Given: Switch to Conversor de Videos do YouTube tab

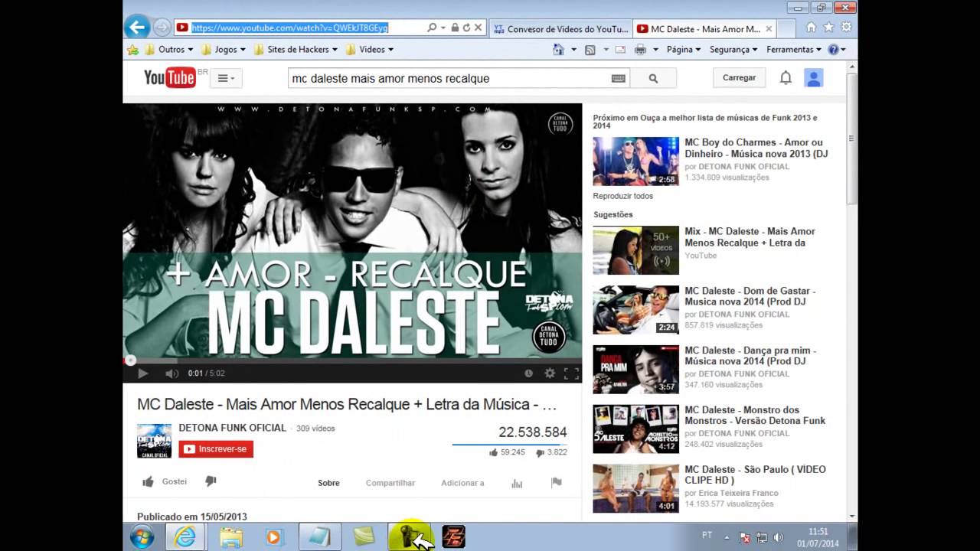Looking at the screenshot, I should coord(560,29).
